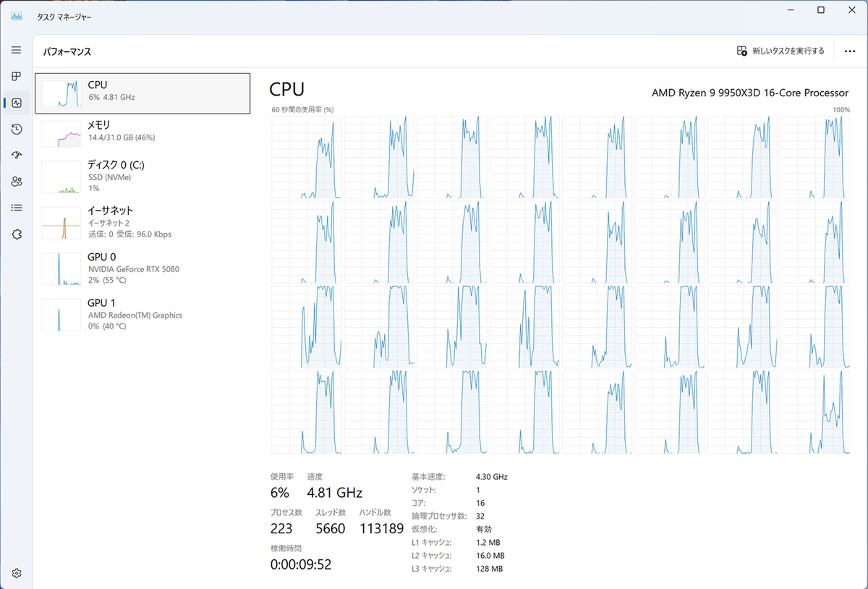Click 新しいタスクを実行する button

point(780,51)
